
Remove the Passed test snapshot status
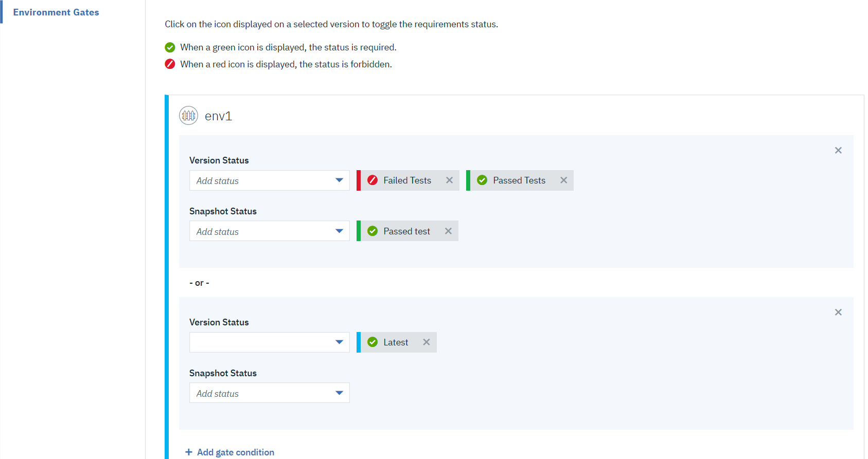[x=448, y=231]
